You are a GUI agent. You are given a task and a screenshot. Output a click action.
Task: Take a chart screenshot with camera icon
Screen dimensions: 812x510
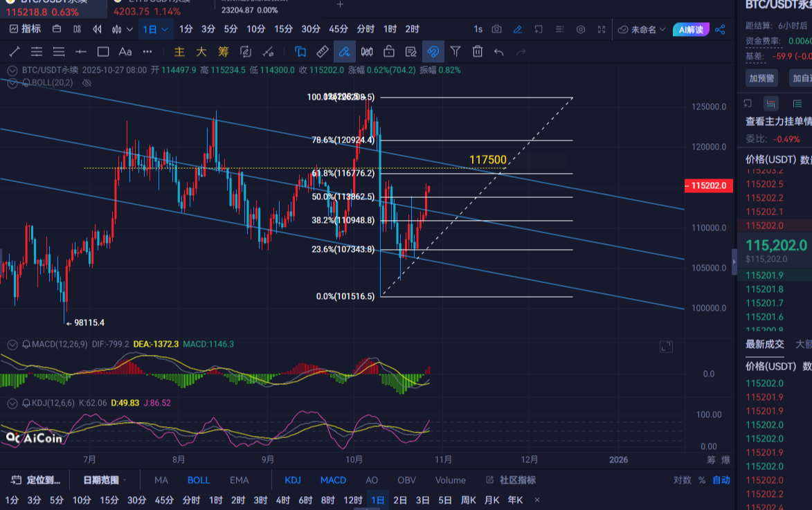(496, 29)
